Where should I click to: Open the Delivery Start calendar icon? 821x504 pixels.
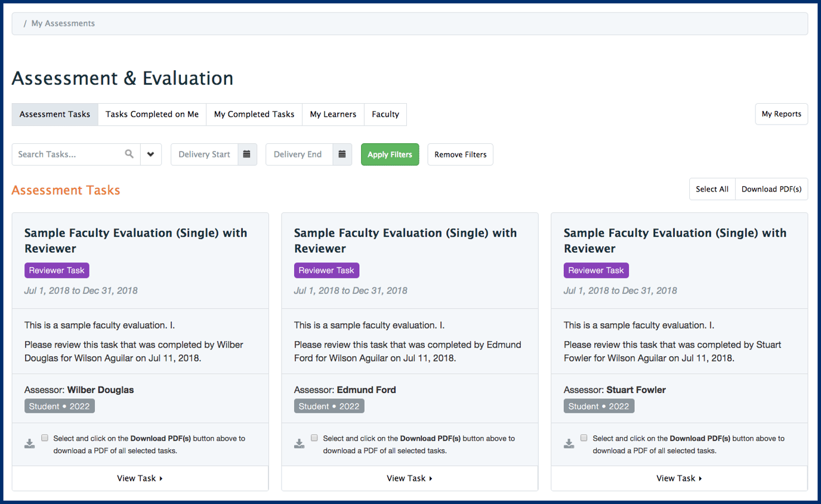tap(247, 154)
